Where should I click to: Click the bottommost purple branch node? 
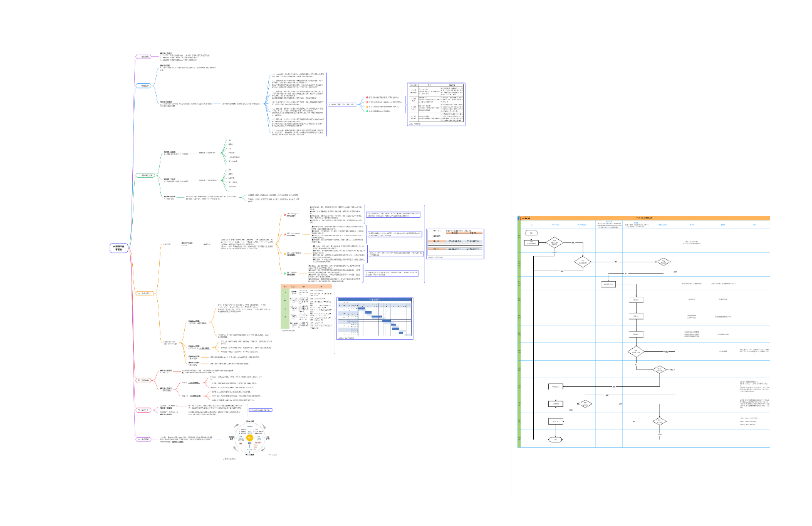(145, 439)
